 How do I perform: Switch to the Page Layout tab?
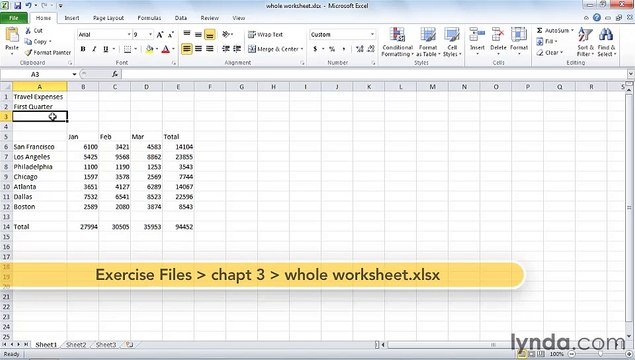click(108, 18)
